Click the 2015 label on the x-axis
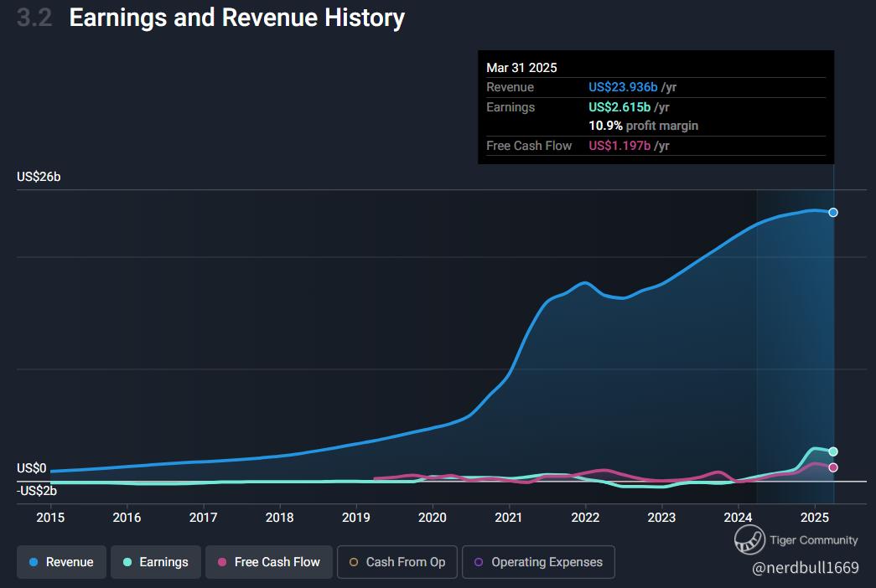876x588 pixels. [x=50, y=517]
